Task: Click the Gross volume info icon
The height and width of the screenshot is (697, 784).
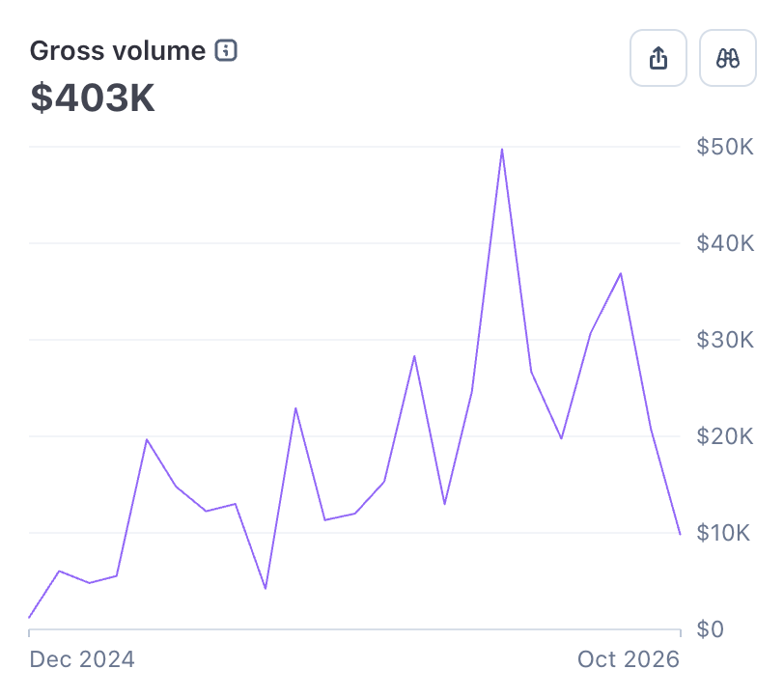Action: pos(226,50)
